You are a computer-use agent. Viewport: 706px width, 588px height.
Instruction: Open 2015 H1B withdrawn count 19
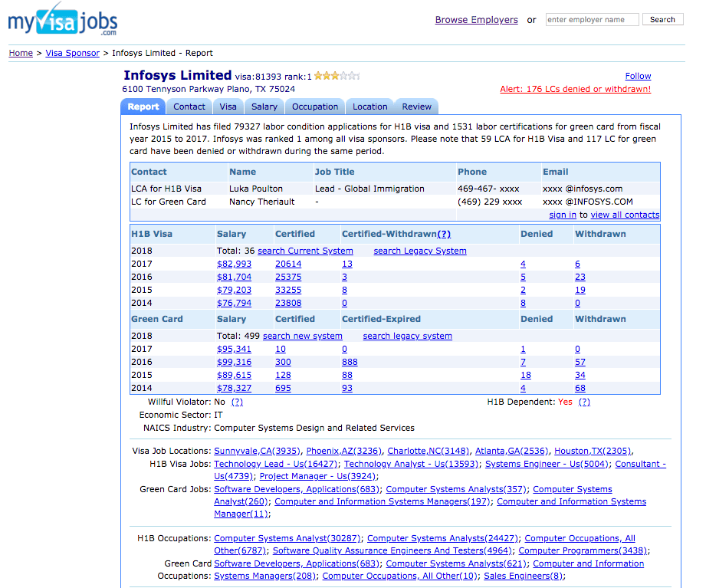point(580,290)
